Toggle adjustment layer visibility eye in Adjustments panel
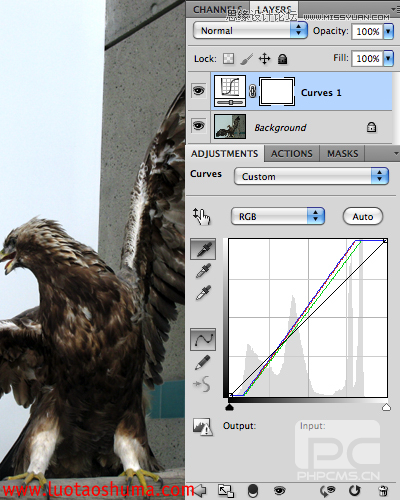The width and height of the screenshot is (400, 500). (279, 490)
